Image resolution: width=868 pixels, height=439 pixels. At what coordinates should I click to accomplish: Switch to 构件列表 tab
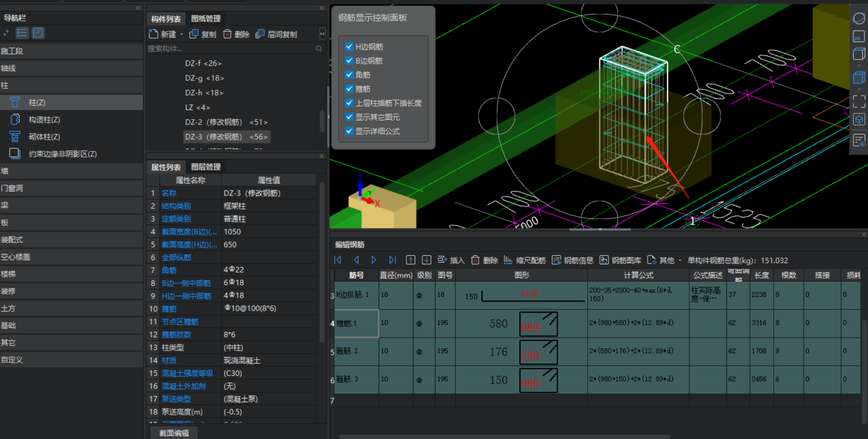click(166, 19)
